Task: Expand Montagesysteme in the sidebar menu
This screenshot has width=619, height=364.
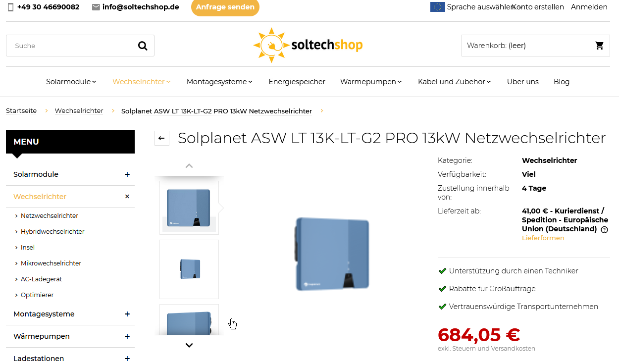Action: tap(127, 314)
